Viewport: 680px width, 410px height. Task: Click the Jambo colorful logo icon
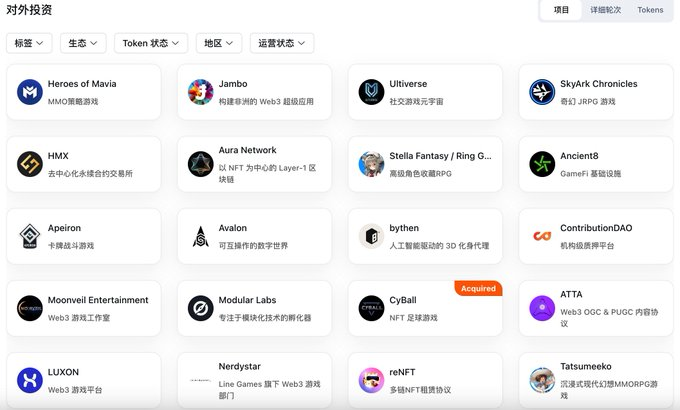tap(200, 92)
